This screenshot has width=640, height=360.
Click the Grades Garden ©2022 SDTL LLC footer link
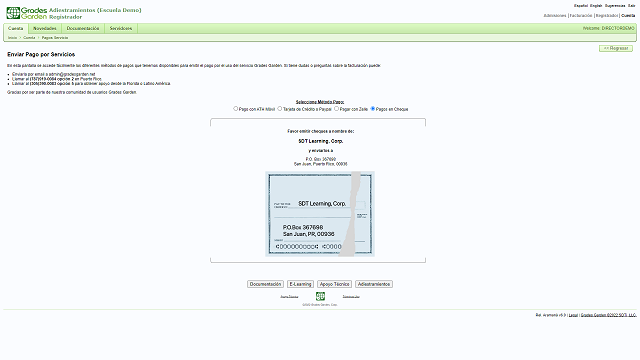pos(608,315)
